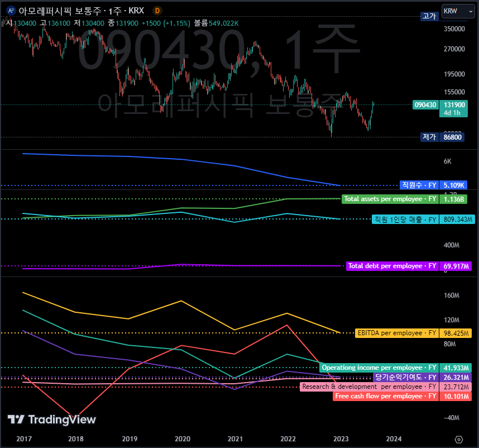Click the 98.425M EBITDA value tag
479x448 pixels.
pos(456,333)
